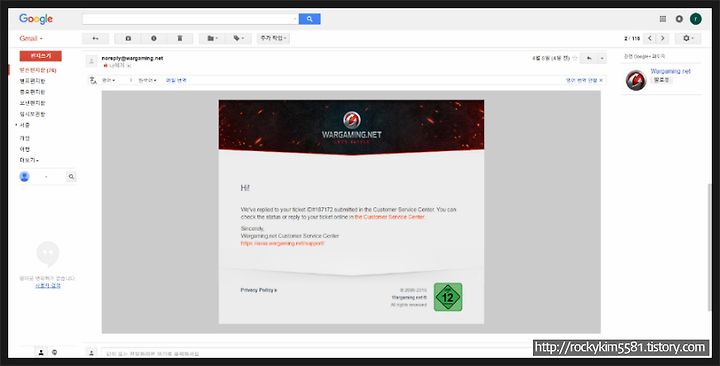Click the sender noreply@wargaming.net
Image resolution: width=720 pixels, height=366 pixels.
click(132, 58)
